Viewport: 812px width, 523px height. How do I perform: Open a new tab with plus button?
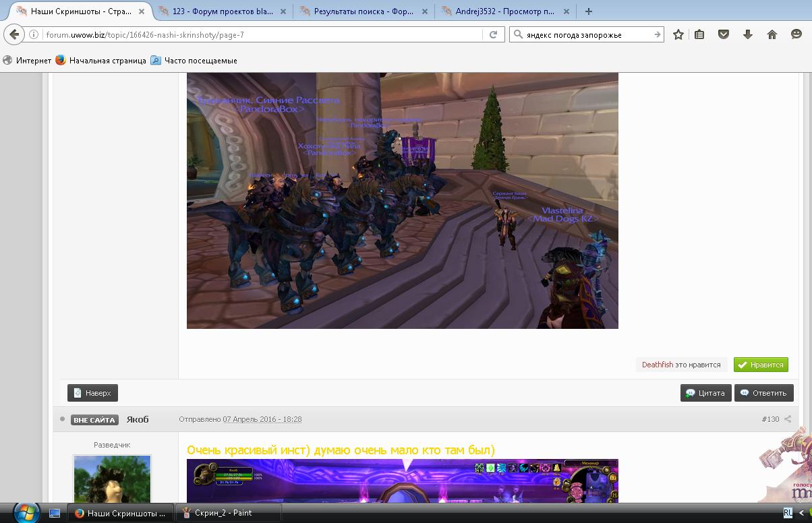click(x=589, y=11)
